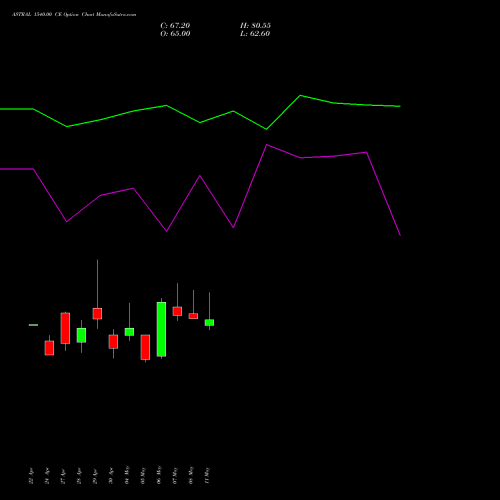Click the red candle above 05 May

coord(145,347)
